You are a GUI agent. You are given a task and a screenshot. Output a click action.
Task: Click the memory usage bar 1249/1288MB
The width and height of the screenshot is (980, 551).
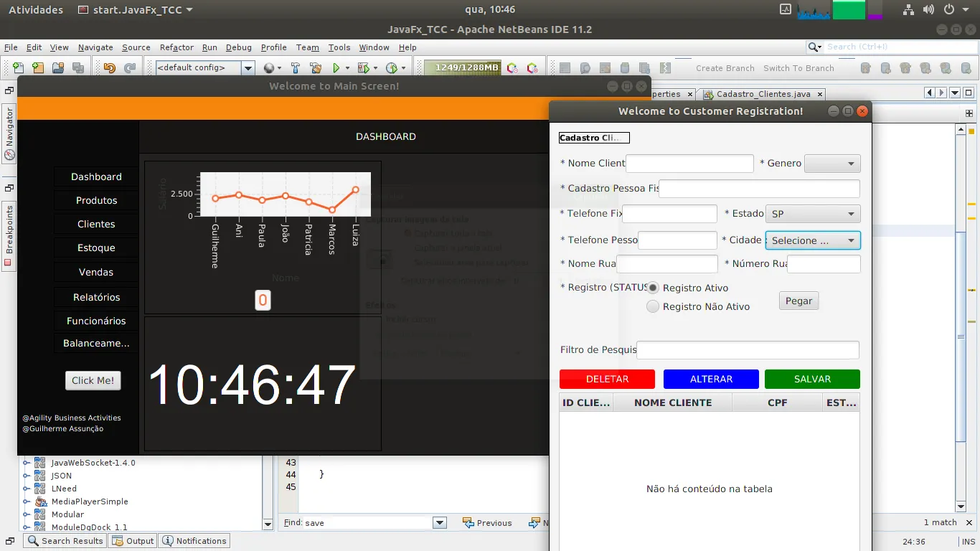[x=463, y=68]
